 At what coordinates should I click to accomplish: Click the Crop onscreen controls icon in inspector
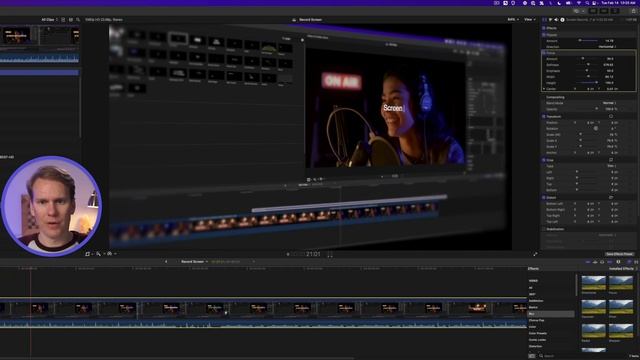(x=611, y=160)
